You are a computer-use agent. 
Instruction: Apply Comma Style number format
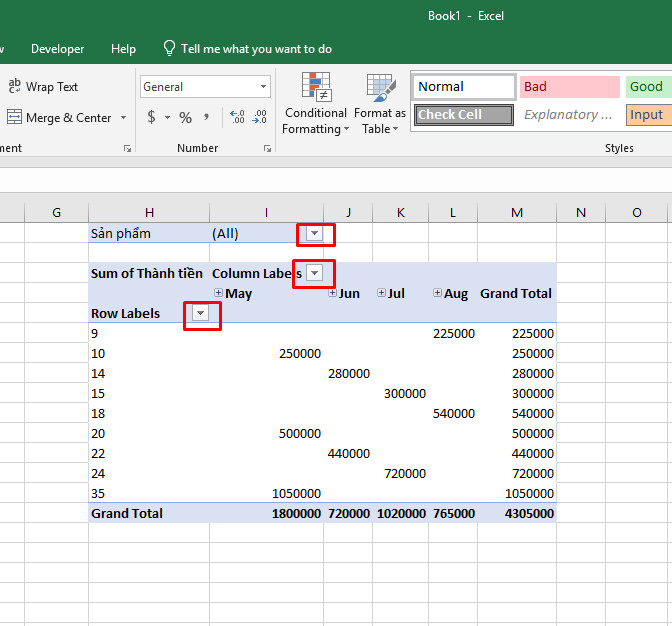pyautogui.click(x=206, y=117)
